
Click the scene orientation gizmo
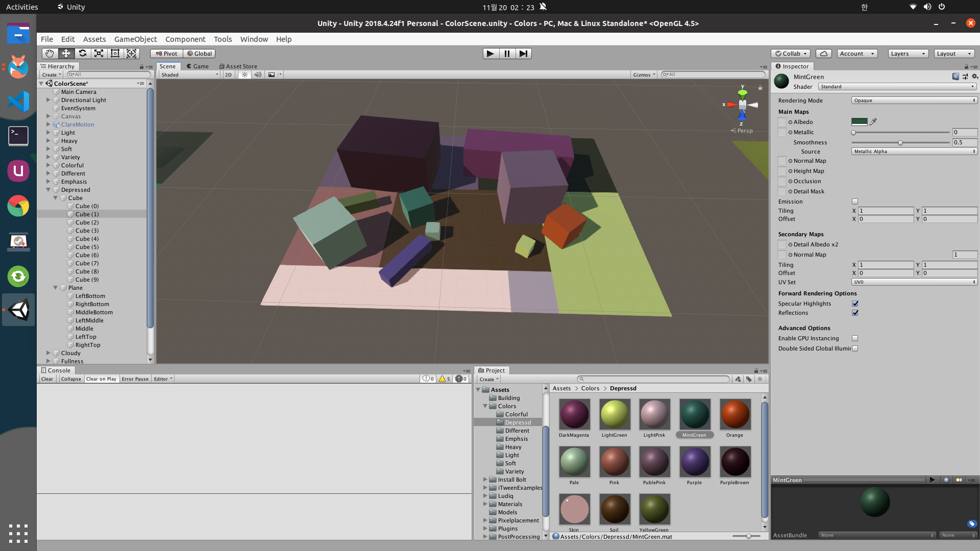coord(742,105)
